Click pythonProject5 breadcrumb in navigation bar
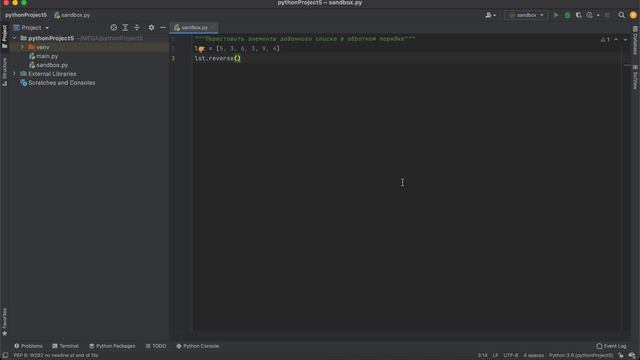The image size is (640, 360). (26, 15)
